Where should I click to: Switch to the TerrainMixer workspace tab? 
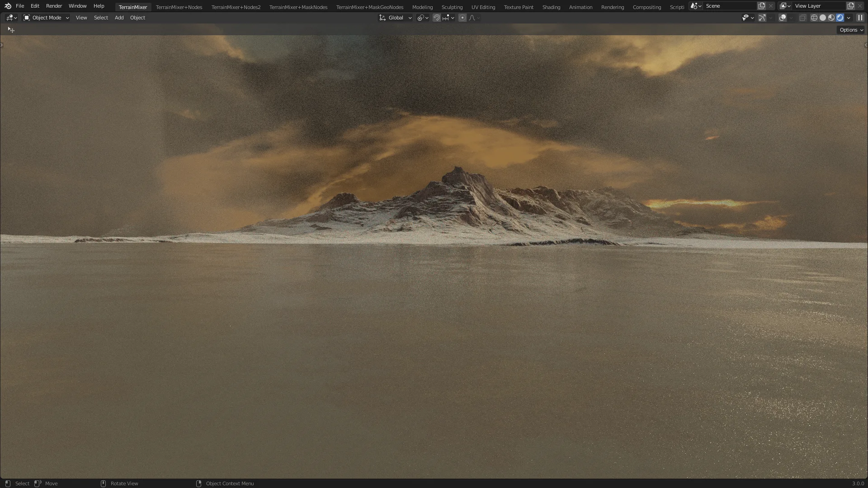(x=133, y=7)
